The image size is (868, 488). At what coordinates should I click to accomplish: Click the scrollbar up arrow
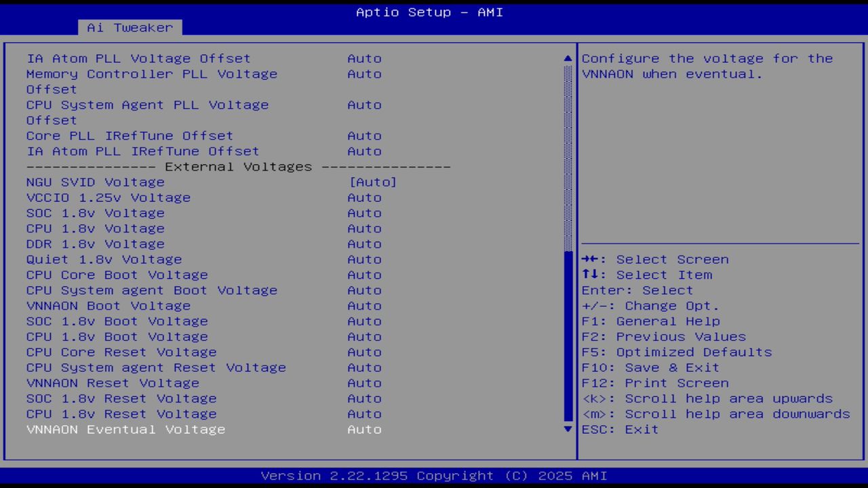pos(567,58)
